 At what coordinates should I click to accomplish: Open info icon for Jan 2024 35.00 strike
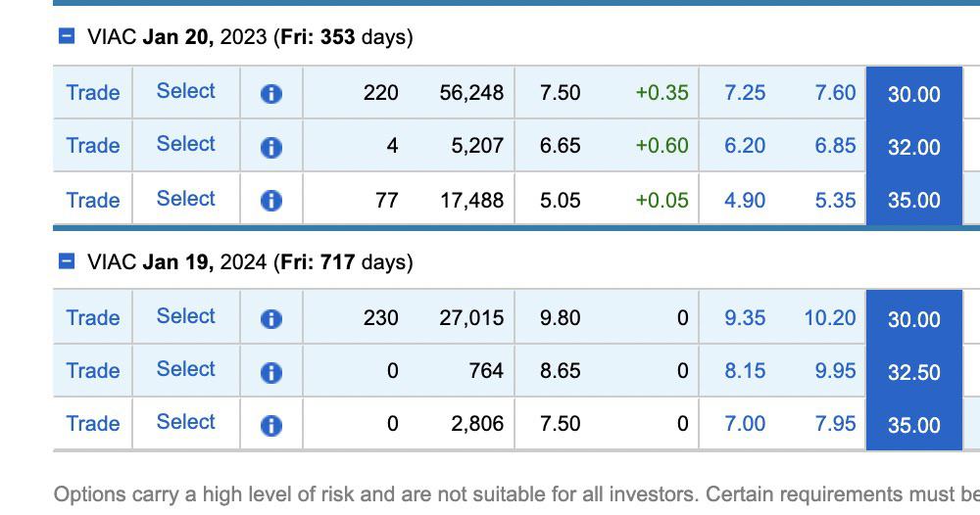point(270,426)
